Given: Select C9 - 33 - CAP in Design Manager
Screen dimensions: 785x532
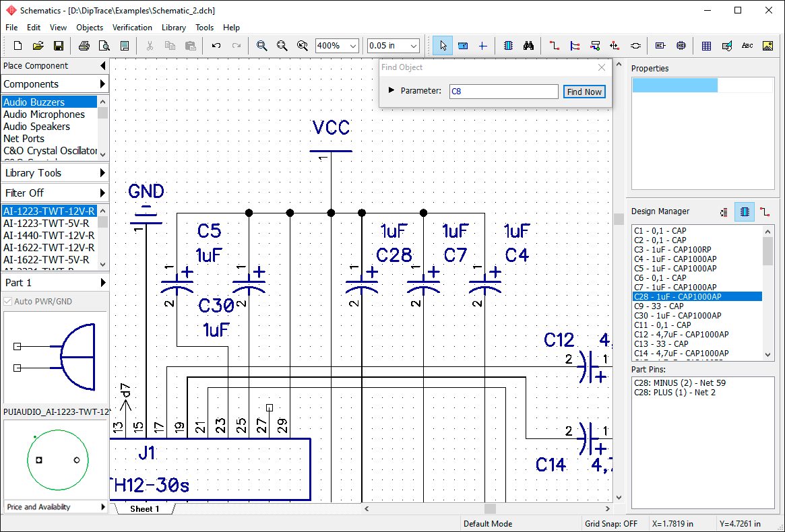Looking at the screenshot, I should [697, 306].
